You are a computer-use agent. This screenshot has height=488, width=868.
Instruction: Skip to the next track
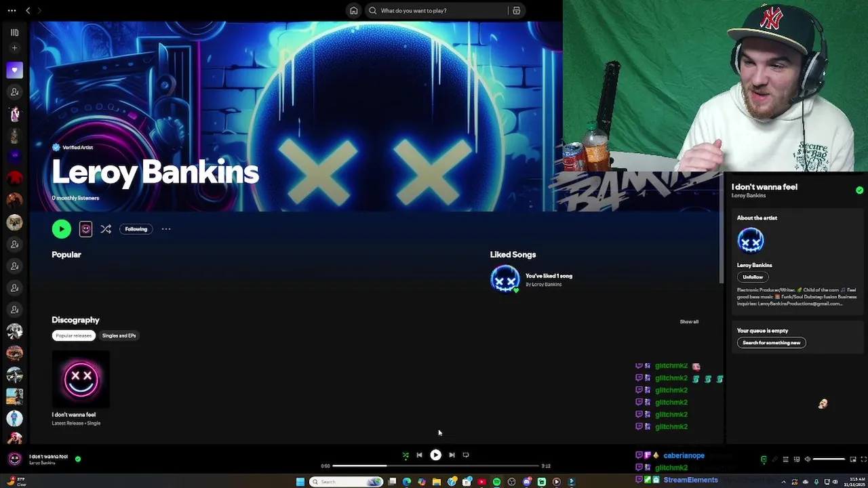(452, 455)
